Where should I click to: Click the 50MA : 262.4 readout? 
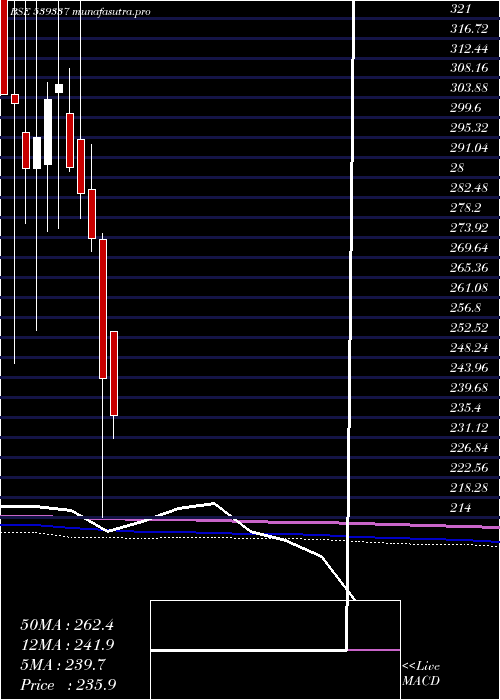(67, 625)
